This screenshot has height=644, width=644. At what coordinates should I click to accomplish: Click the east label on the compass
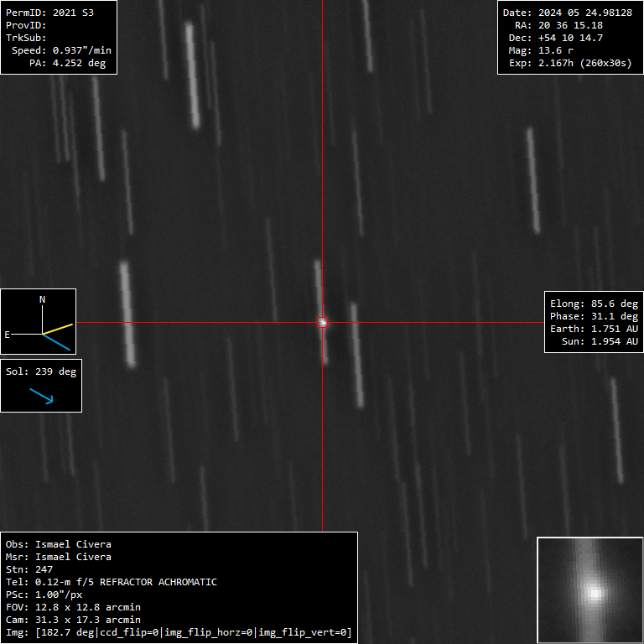[x=8, y=335]
